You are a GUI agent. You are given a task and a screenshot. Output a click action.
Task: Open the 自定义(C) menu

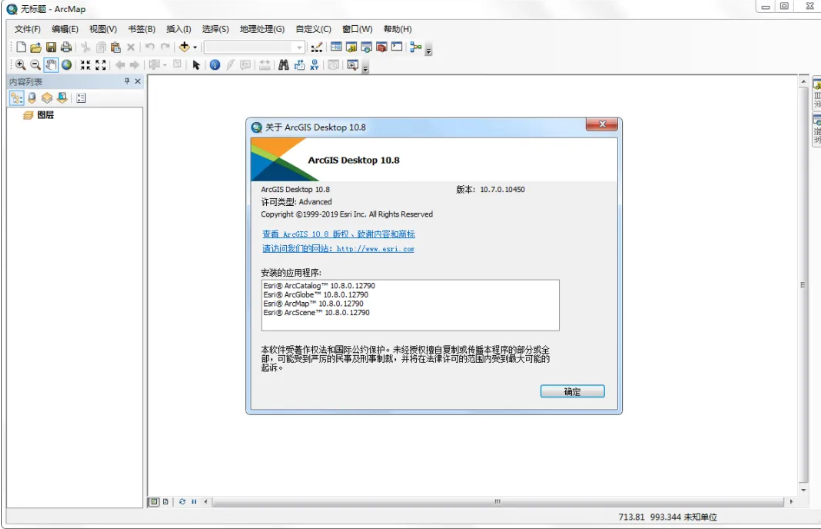(x=313, y=29)
